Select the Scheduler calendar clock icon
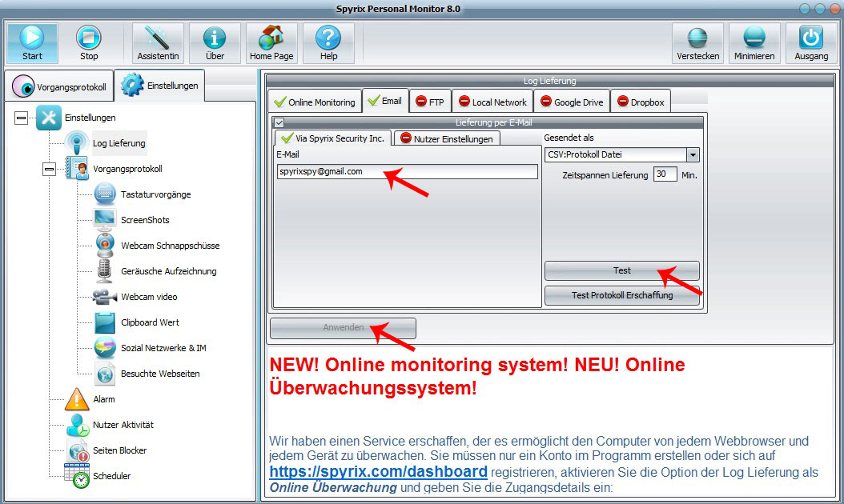844x504 pixels. (77, 475)
